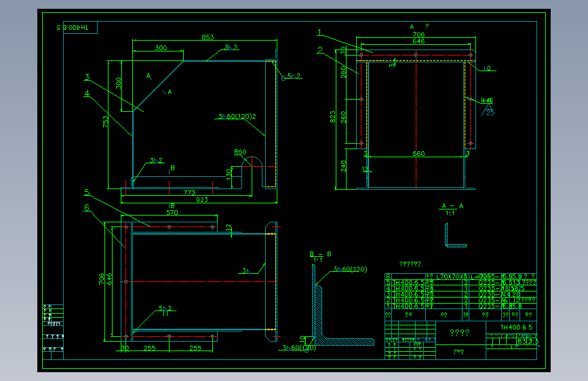The height and width of the screenshot is (381, 588).
Task: Select the mirrored TH400.6.5 corner label
Action: point(73,27)
